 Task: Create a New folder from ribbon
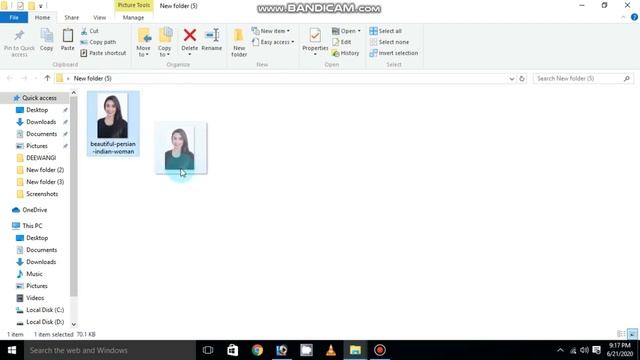coord(239,42)
